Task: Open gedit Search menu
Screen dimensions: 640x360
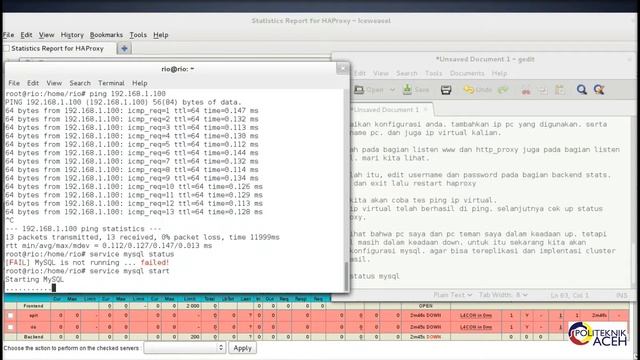Action: tap(407, 73)
